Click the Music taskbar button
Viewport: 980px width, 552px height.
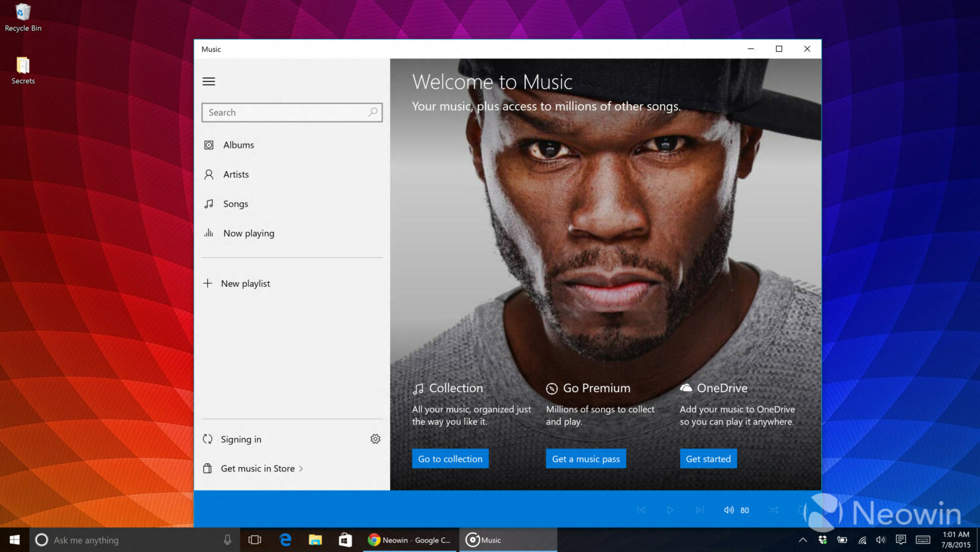509,540
